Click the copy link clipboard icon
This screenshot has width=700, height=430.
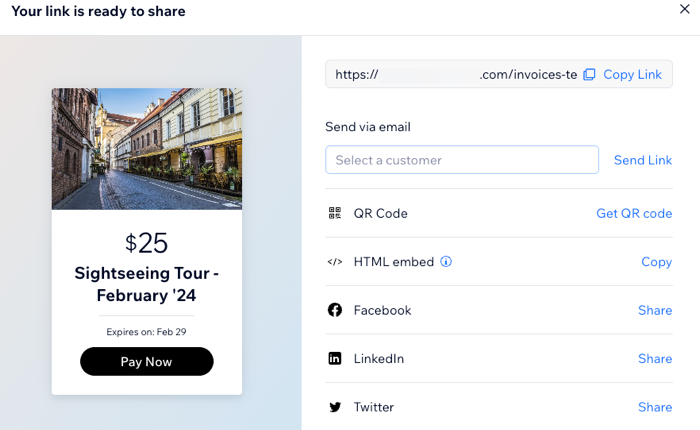click(589, 75)
